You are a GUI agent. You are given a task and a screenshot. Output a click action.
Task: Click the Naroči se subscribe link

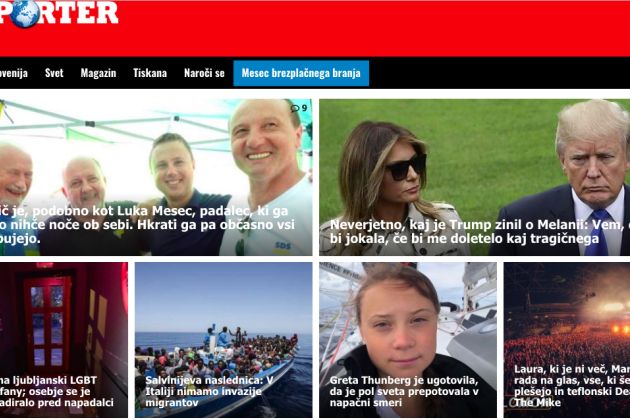[204, 73]
